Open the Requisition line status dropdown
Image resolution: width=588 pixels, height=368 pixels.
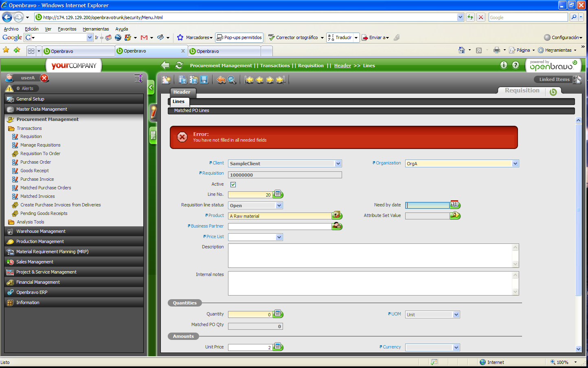279,206
